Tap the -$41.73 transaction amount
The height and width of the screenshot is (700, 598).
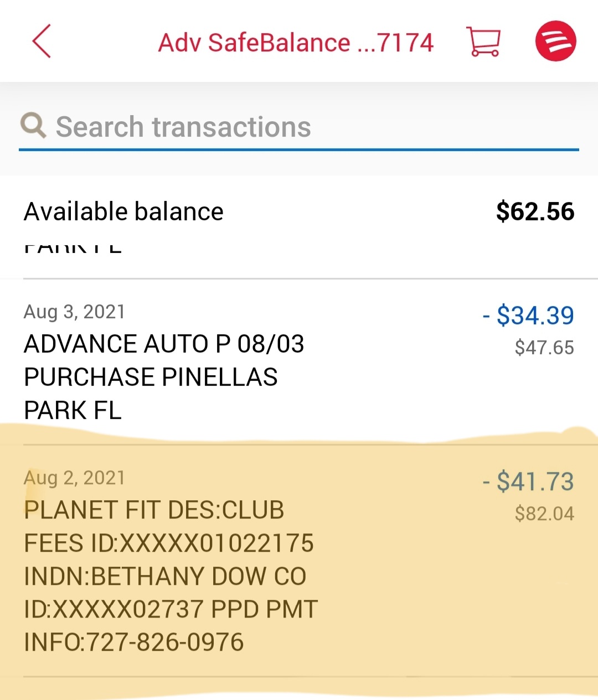(528, 481)
